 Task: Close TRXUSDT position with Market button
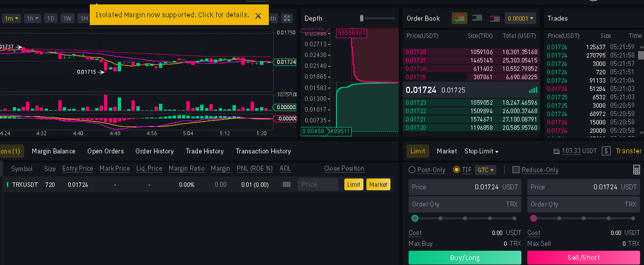pos(378,184)
